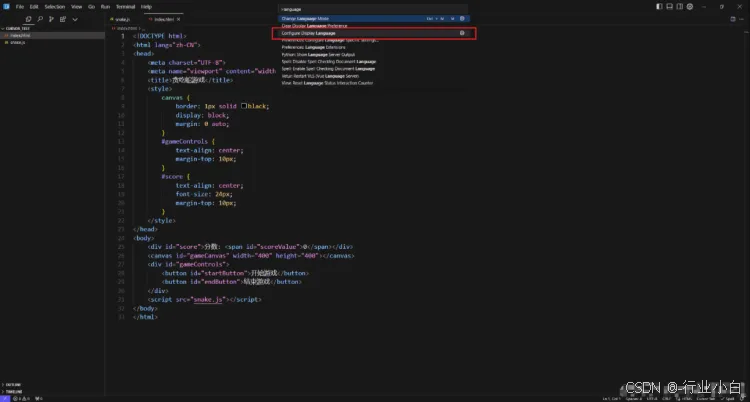Image resolution: width=750 pixels, height=402 pixels.
Task: Focus the command palette input field
Action: click(x=373, y=9)
